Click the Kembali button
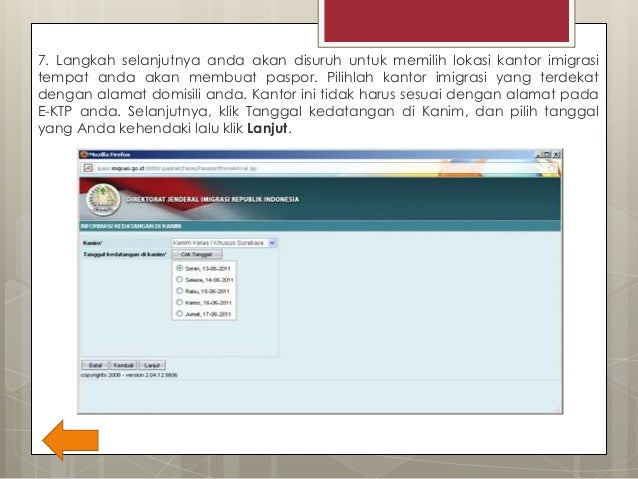638x479 pixels. click(x=124, y=365)
